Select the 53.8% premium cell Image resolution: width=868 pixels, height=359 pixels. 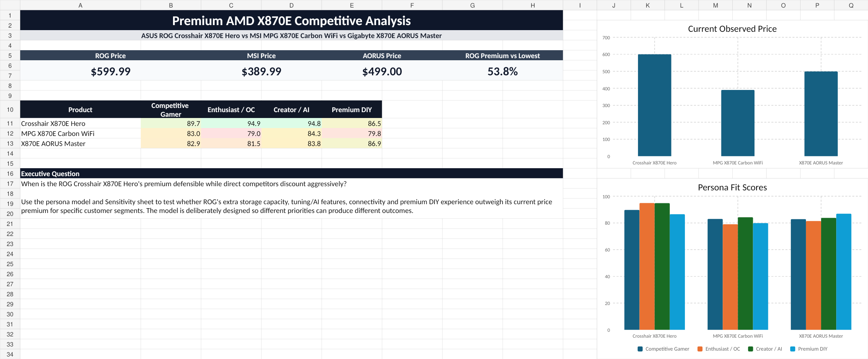point(503,71)
